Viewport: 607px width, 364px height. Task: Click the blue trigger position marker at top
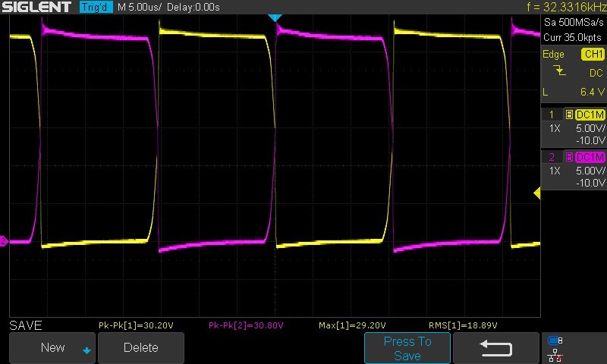click(275, 17)
